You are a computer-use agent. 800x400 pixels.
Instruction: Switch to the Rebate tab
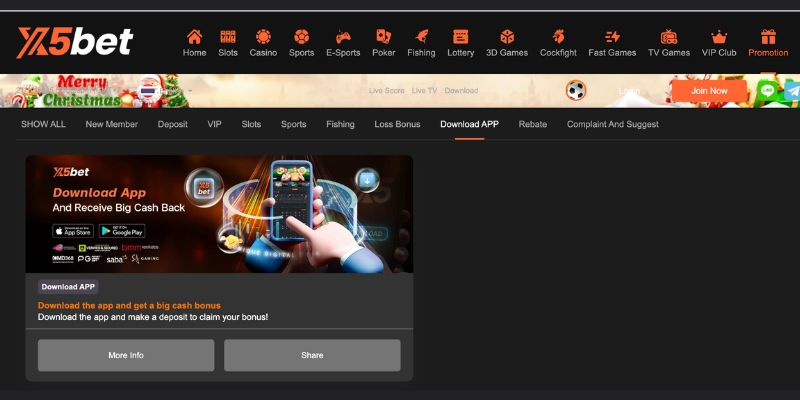(532, 124)
